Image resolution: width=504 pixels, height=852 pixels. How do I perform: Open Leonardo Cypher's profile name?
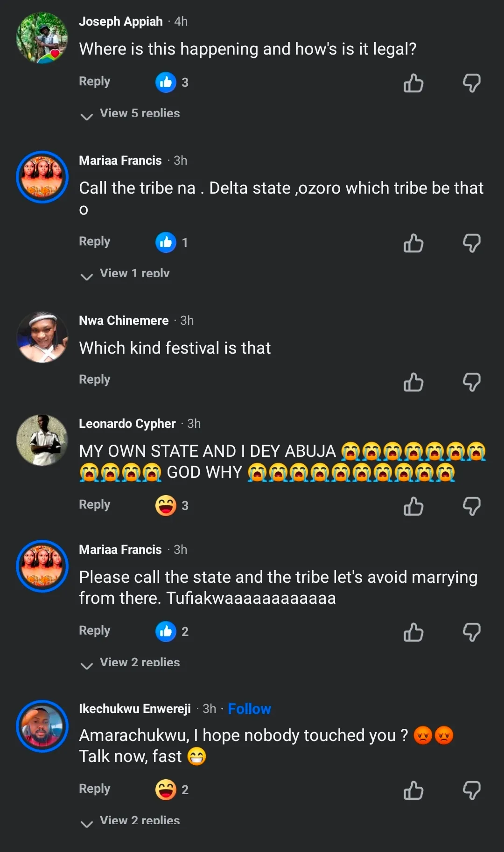pos(127,424)
